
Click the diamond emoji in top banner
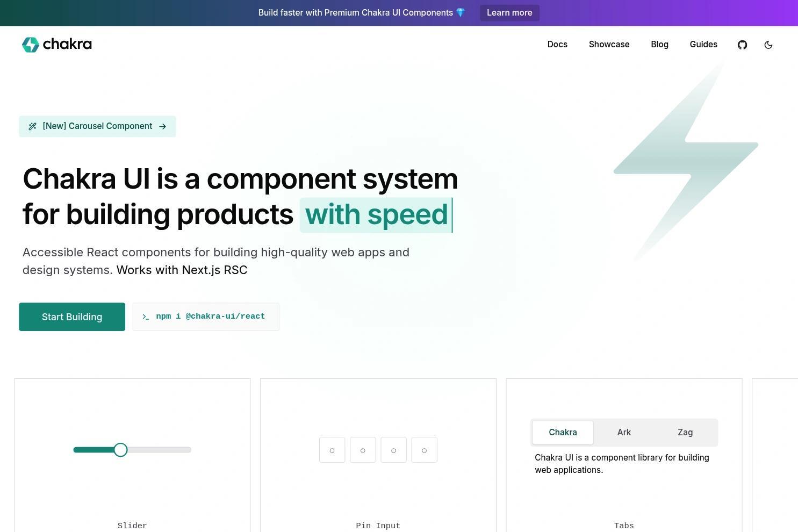click(461, 12)
